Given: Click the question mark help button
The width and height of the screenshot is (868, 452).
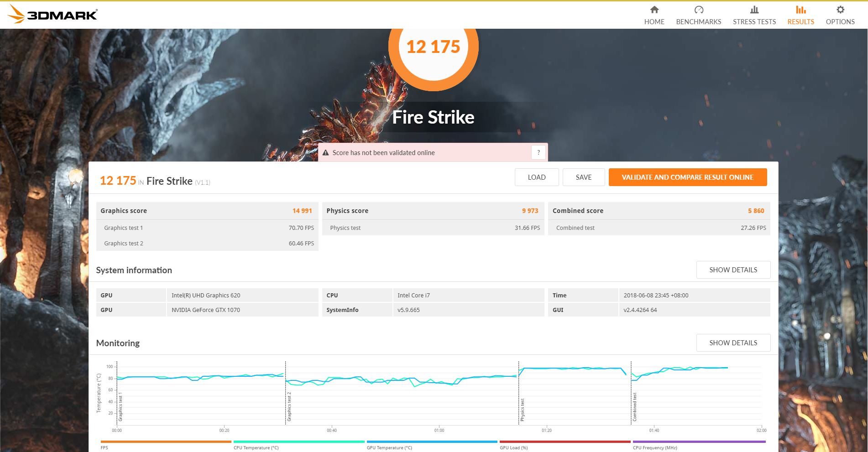Looking at the screenshot, I should pos(539,152).
